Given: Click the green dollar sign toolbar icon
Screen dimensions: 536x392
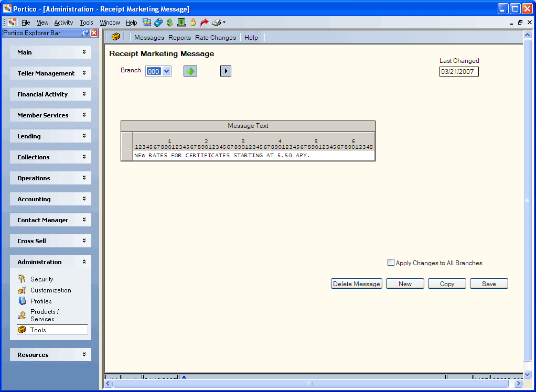Looking at the screenshot, I should pyautogui.click(x=170, y=23).
